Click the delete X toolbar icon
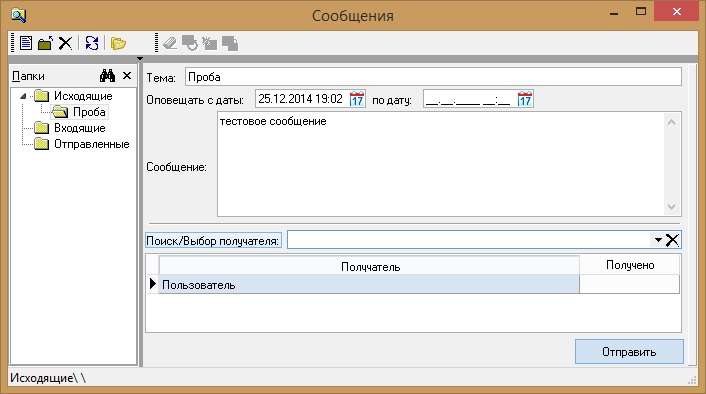This screenshot has height=394, width=706. 65,43
